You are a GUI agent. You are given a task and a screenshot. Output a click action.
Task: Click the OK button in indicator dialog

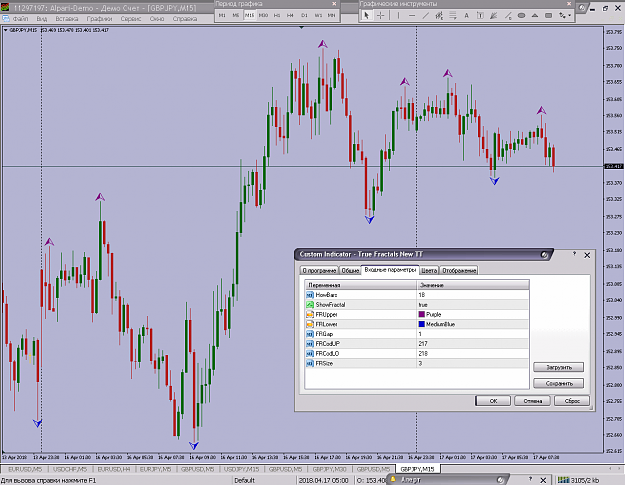(493, 401)
